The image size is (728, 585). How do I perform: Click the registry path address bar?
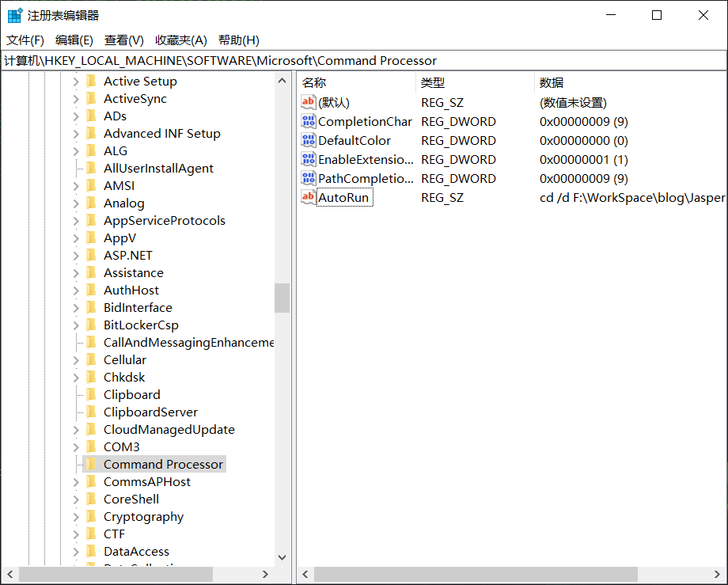(364, 60)
